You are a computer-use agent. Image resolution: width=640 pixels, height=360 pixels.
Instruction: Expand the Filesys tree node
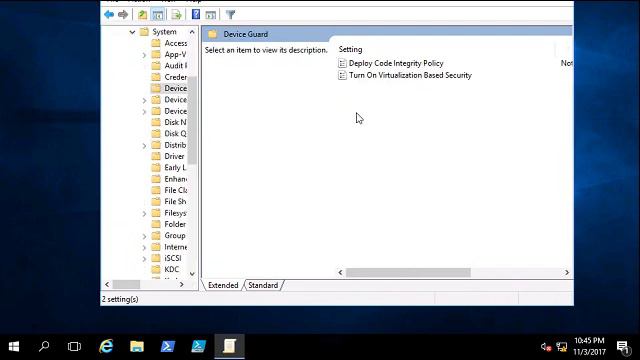[144, 213]
